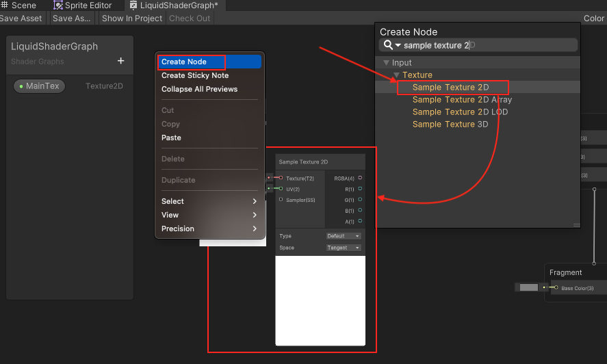Click the Save As... button
607x364 pixels.
(x=72, y=18)
